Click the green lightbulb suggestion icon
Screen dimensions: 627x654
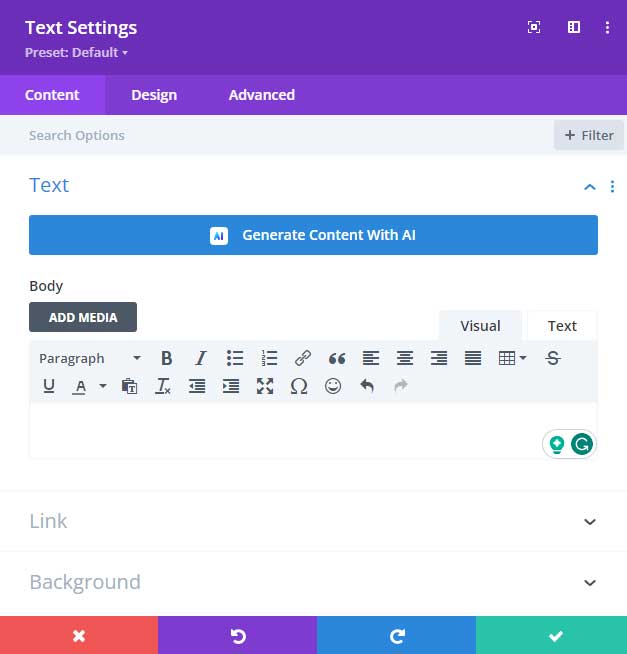pos(557,444)
